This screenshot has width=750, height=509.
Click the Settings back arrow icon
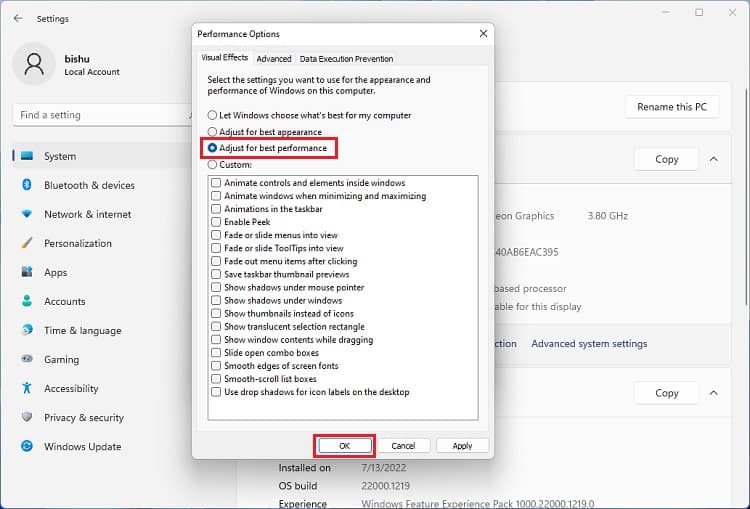click(18, 19)
